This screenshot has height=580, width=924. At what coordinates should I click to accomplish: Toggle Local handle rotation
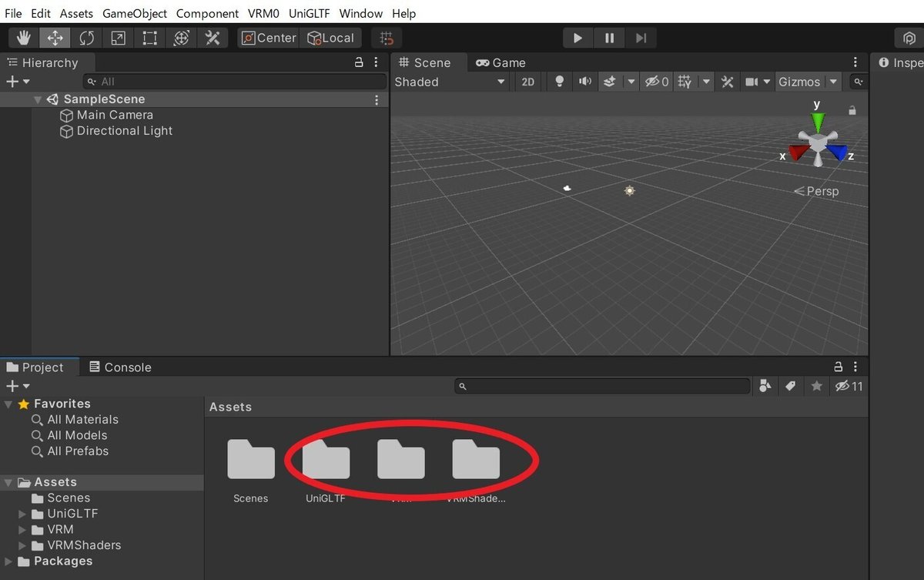(x=330, y=38)
